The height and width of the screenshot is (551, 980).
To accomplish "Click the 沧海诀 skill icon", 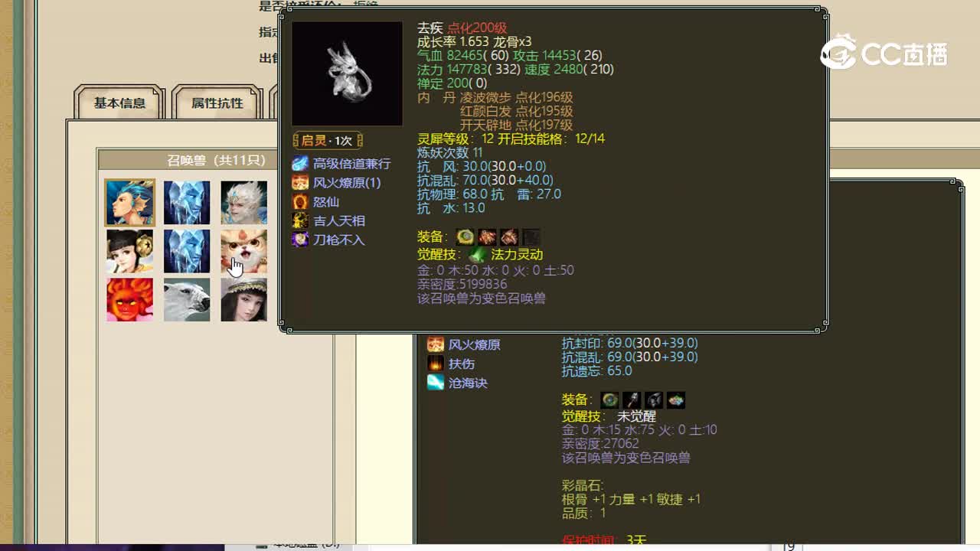I will click(436, 383).
